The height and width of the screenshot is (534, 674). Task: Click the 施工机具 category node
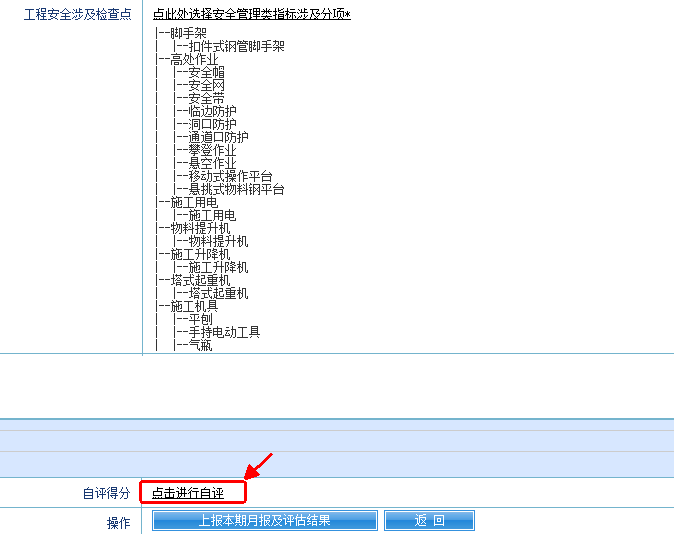[194, 306]
